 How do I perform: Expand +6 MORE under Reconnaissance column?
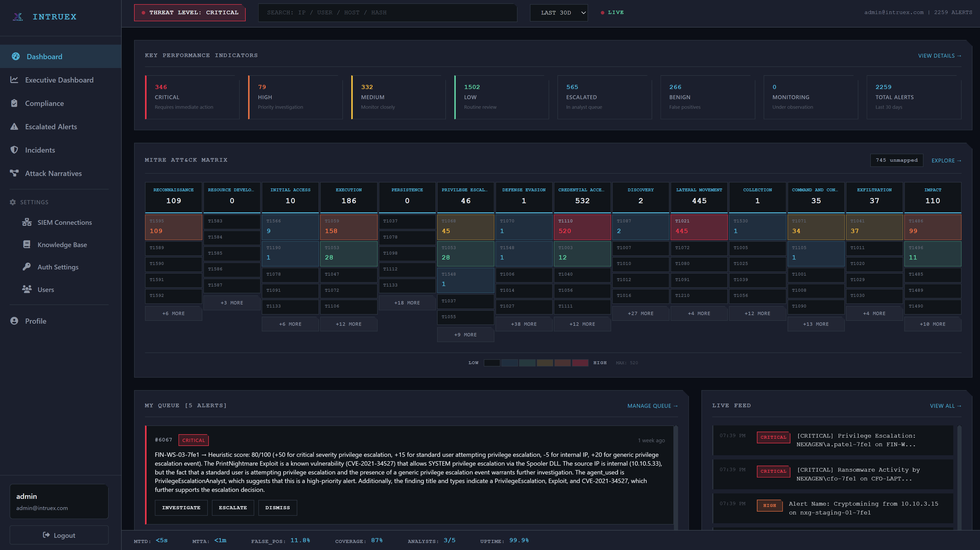click(x=173, y=313)
